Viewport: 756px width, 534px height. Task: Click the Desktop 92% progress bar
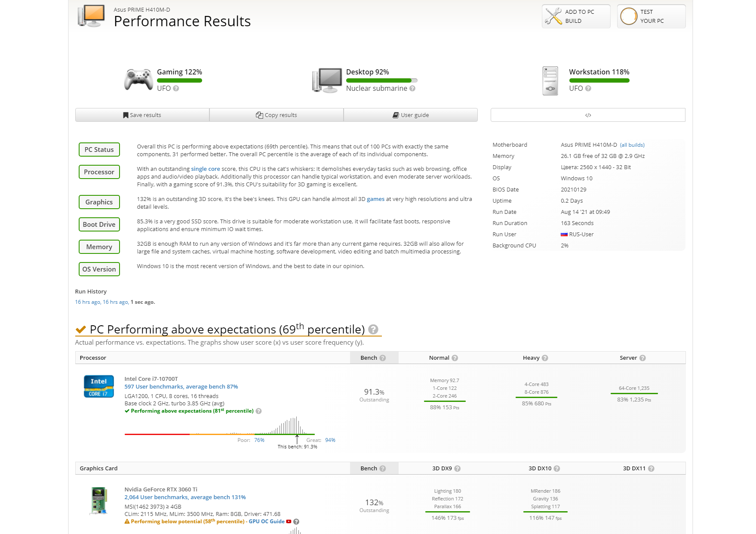click(x=382, y=80)
